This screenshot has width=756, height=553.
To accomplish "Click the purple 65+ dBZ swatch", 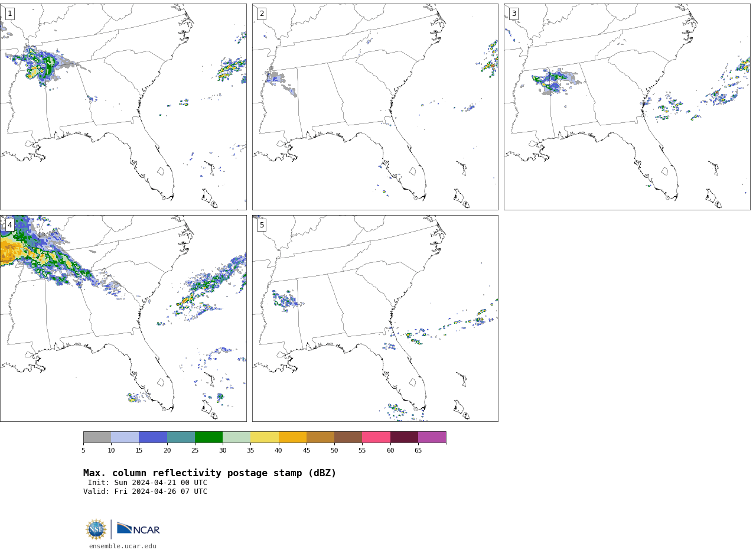I will [x=432, y=437].
